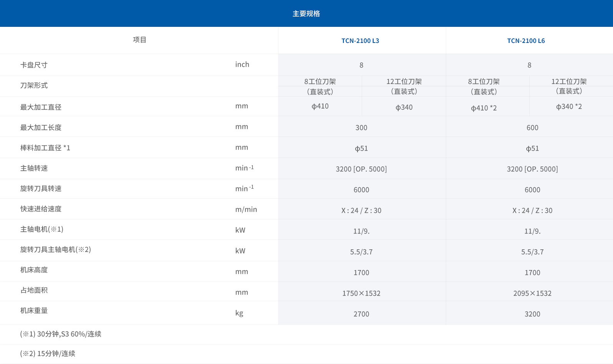The width and height of the screenshot is (613, 364).
Task: Select the 快速进给速度 row label
Action: coord(41,209)
